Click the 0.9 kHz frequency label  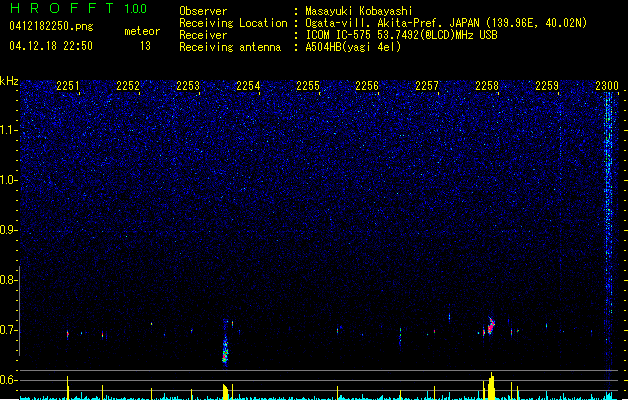9,230
